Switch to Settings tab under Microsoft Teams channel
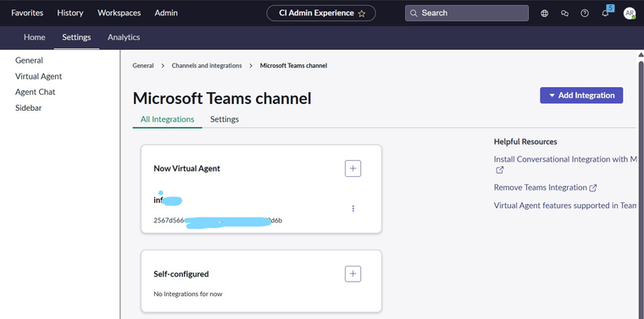The width and height of the screenshot is (644, 319). point(225,119)
